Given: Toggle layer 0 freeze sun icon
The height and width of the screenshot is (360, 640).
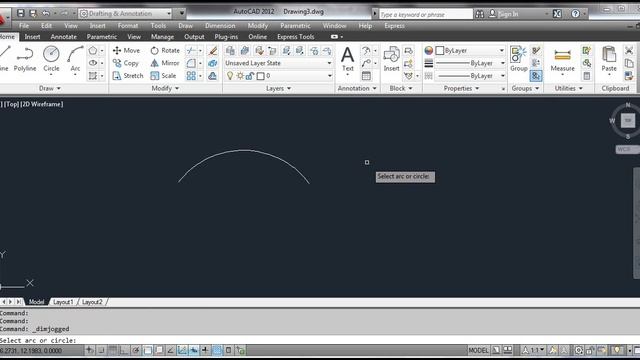Looking at the screenshot, I should click(240, 76).
